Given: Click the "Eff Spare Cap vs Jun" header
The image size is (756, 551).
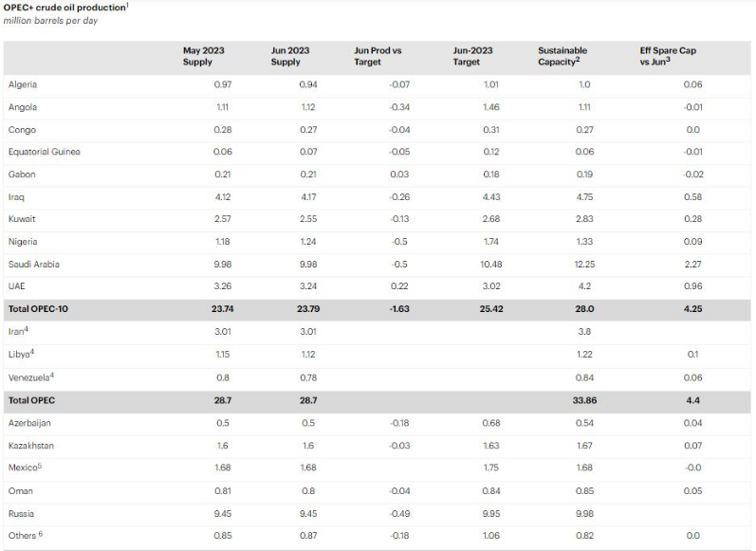Looking at the screenshot, I should (667, 56).
